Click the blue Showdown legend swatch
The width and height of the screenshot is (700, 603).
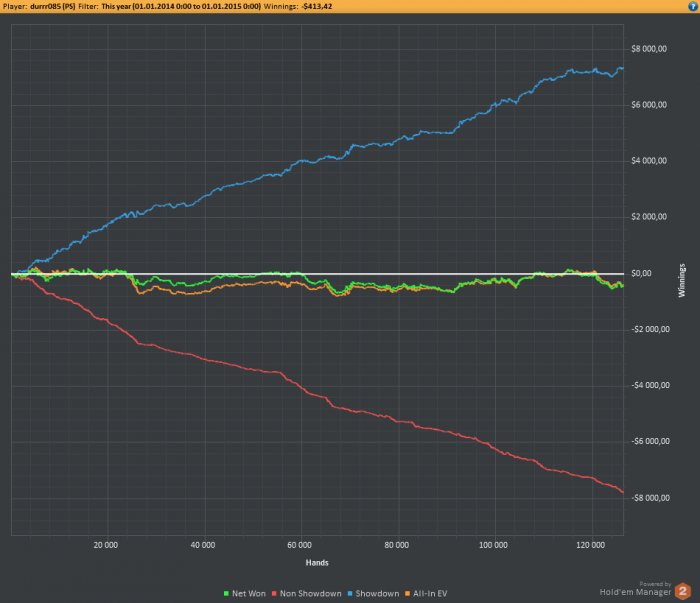(350, 594)
